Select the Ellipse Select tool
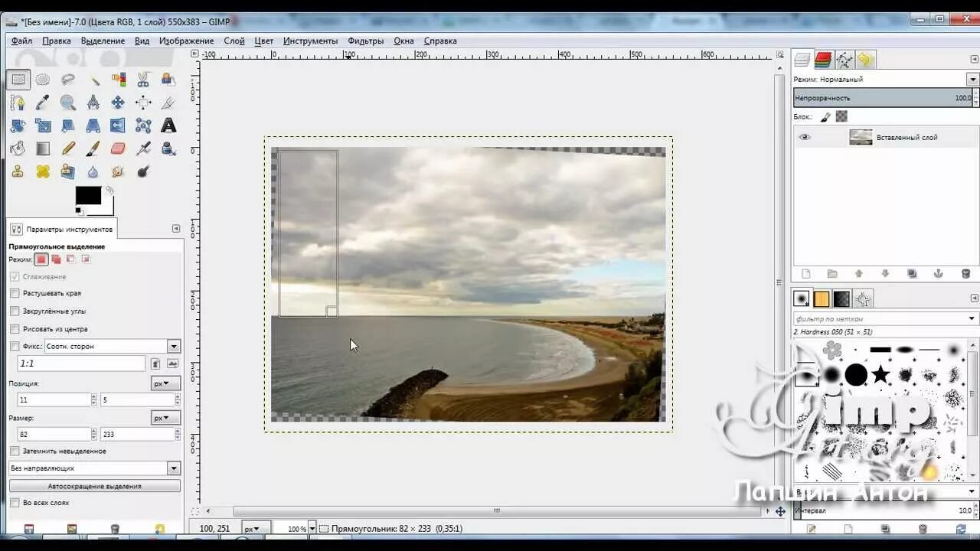This screenshot has width=980, height=551. click(x=43, y=80)
